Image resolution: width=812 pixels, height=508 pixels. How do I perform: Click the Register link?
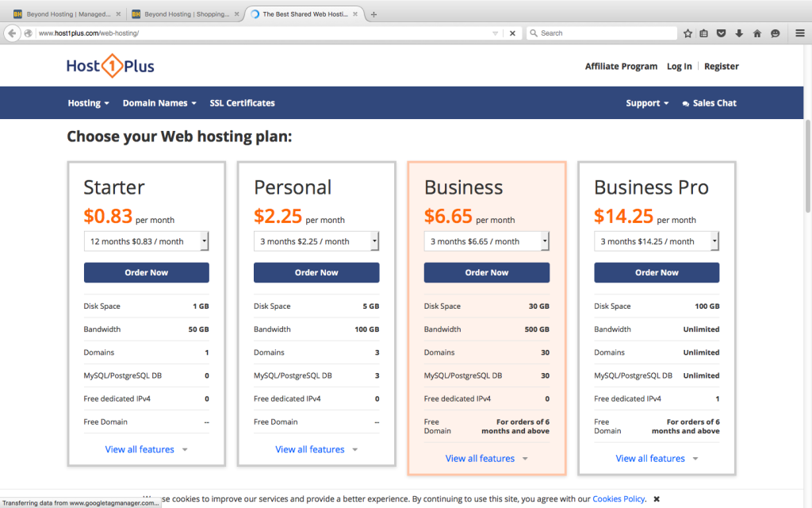pyautogui.click(x=722, y=67)
